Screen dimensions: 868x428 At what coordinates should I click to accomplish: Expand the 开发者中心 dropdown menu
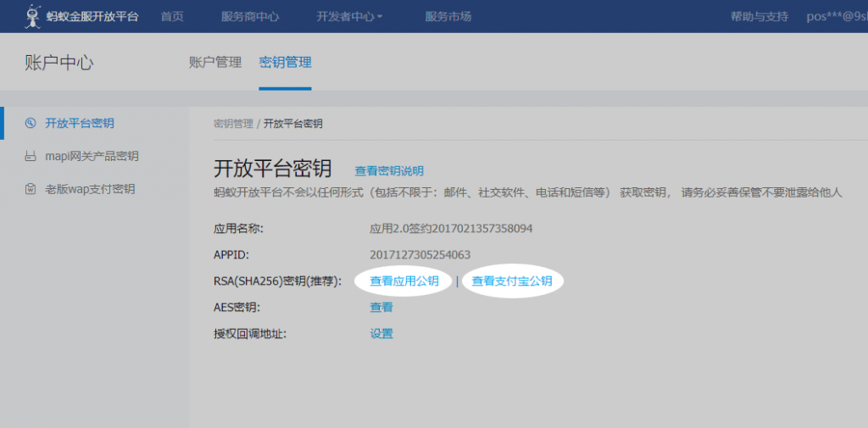tap(349, 16)
